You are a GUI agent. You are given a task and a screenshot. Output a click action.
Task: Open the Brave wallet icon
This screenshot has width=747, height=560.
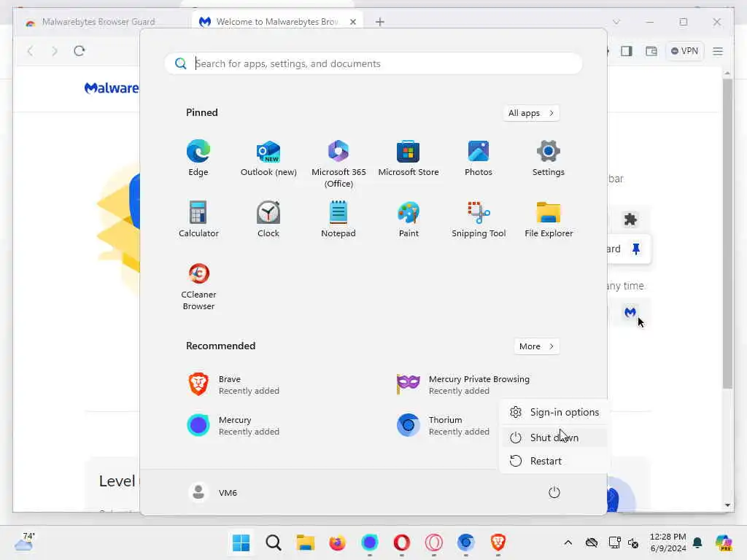[651, 51]
